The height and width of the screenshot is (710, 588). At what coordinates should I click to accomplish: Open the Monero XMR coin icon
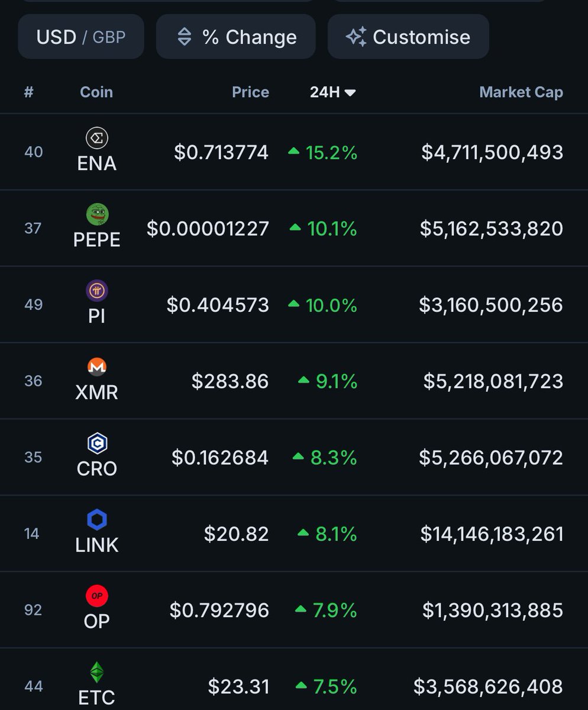(x=97, y=367)
